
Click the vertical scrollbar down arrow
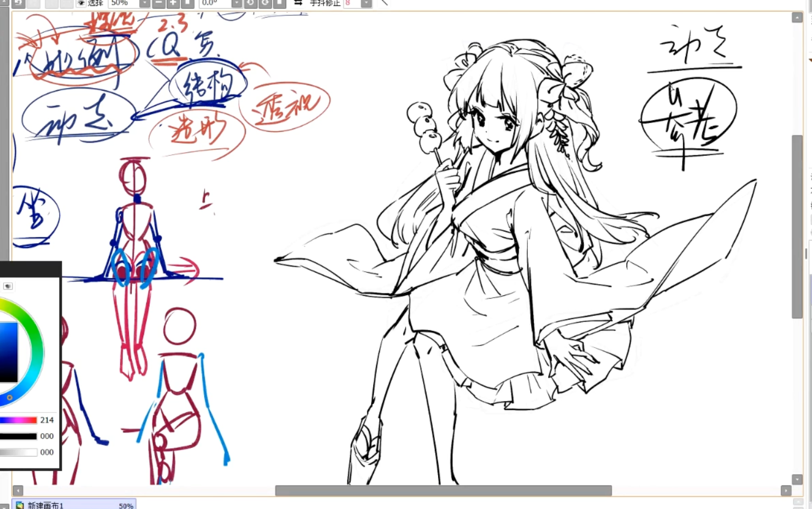(797, 479)
